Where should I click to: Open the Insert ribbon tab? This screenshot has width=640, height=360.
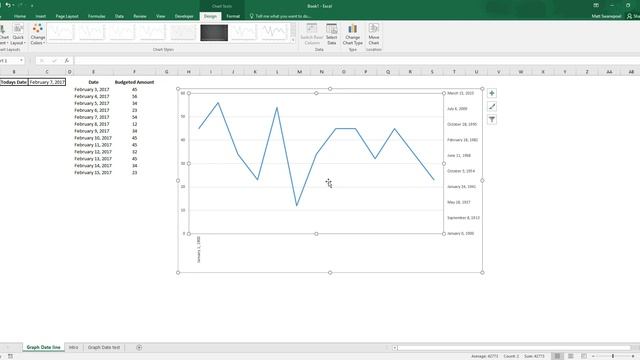[x=40, y=16]
